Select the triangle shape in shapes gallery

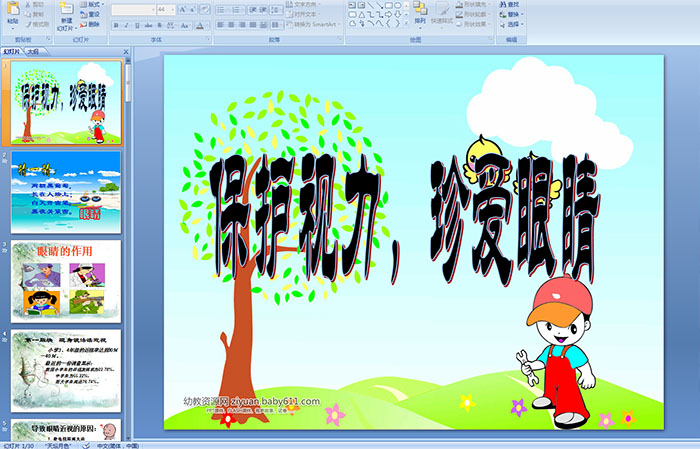tap(361, 15)
